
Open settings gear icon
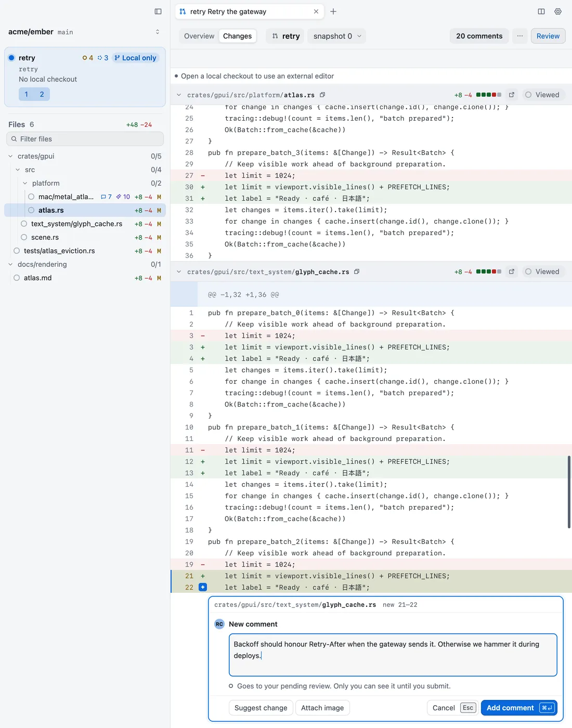tap(558, 11)
